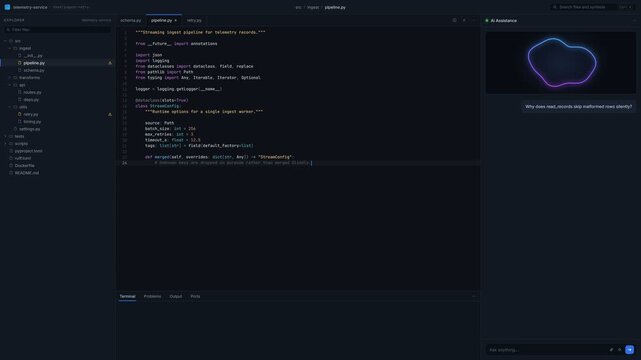Switch to the retry.py editor tab
This screenshot has width=641, height=360.
coord(194,20)
